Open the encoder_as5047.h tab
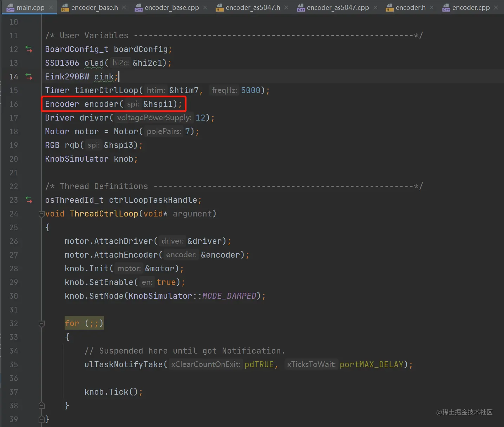Image resolution: width=504 pixels, height=427 pixels. click(253, 7)
